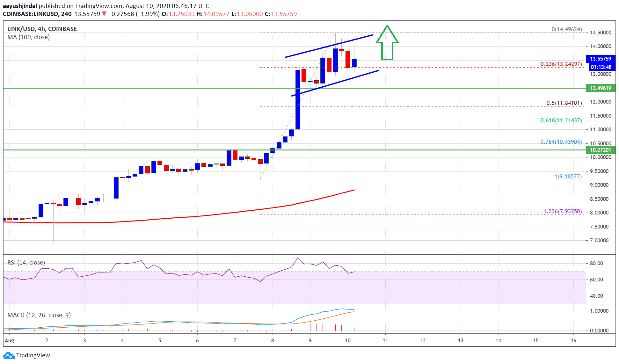Click the Fibonacci label 0.5(11.84101)
Viewport: 619px width, 364px height.
click(564, 103)
